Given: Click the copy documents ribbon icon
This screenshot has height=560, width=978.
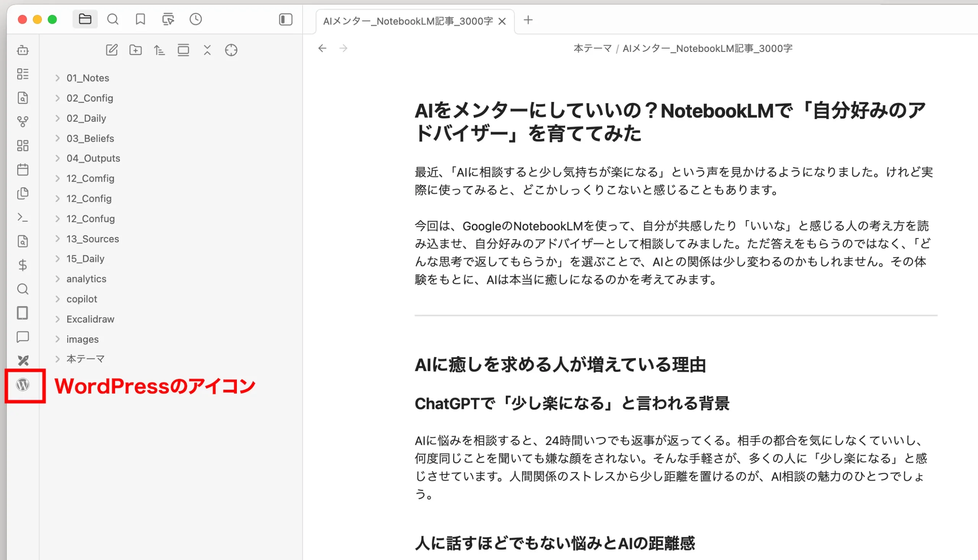Looking at the screenshot, I should (23, 194).
